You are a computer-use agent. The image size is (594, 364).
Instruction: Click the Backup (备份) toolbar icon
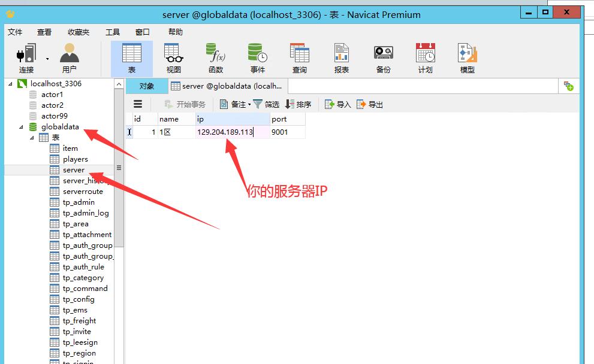pos(384,59)
